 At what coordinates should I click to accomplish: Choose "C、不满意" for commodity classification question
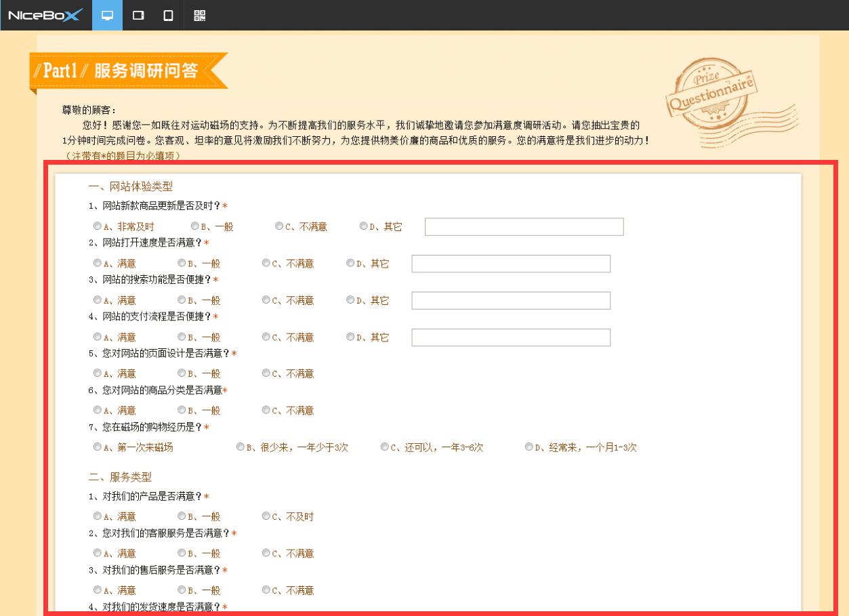pos(266,410)
